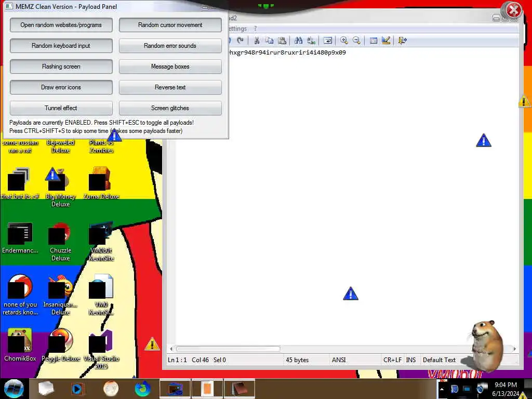The height and width of the screenshot is (399, 532).
Task: Select the ChomikBox desktop icon
Action: pyautogui.click(x=20, y=344)
